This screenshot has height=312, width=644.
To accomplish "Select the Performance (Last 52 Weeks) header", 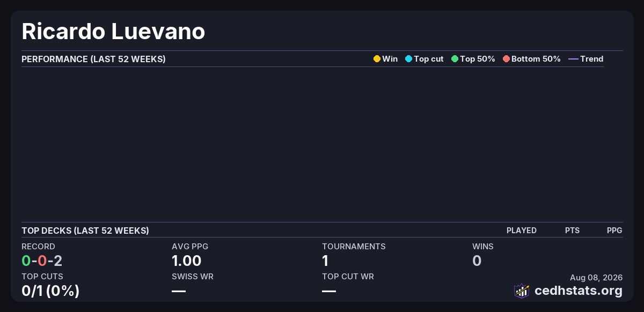I will (93, 59).
